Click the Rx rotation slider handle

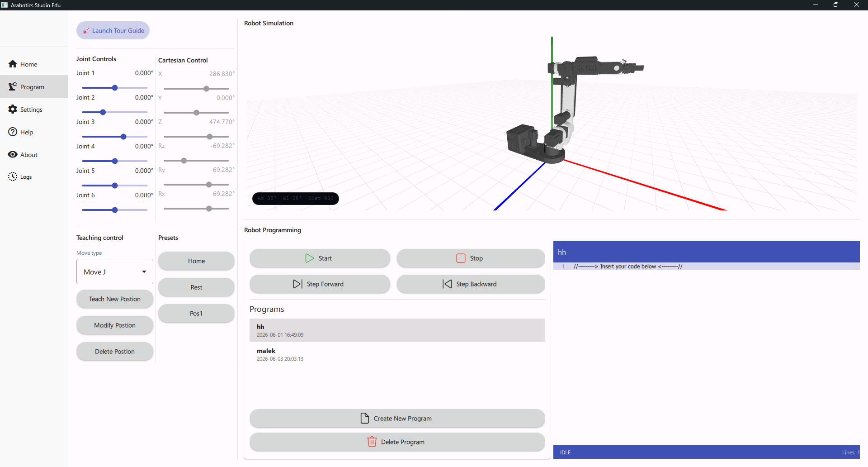point(209,209)
